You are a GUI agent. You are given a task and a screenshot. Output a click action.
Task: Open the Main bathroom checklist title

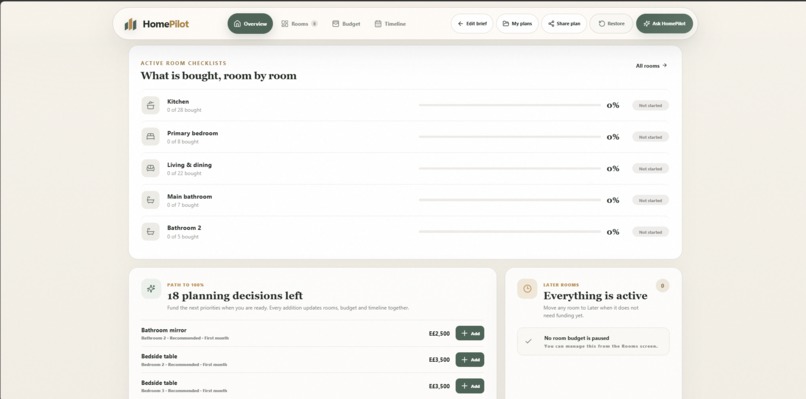coord(189,196)
